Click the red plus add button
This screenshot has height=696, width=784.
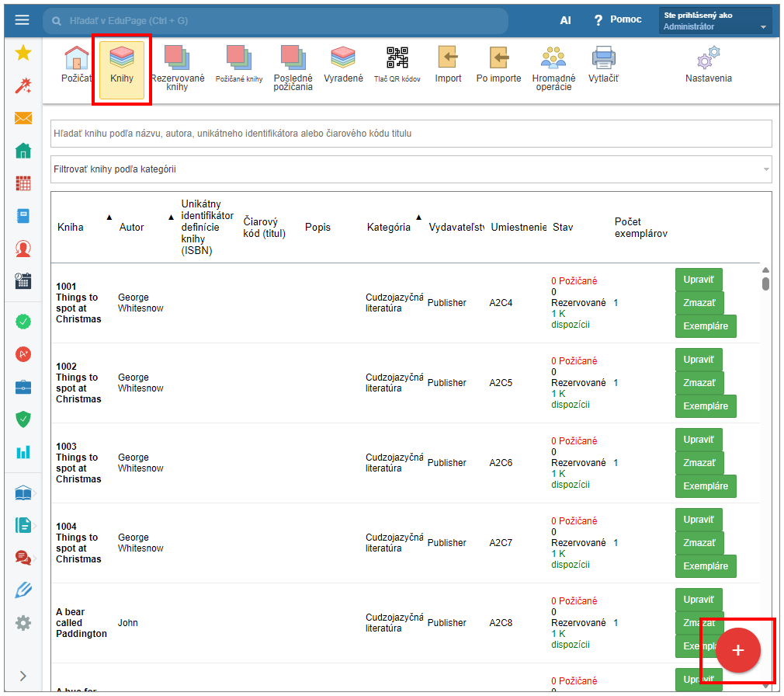click(737, 651)
